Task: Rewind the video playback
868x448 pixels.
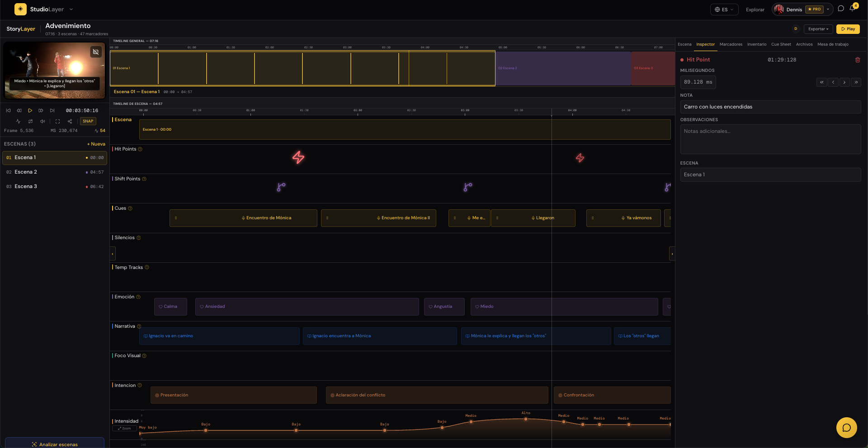Action: pos(19,110)
